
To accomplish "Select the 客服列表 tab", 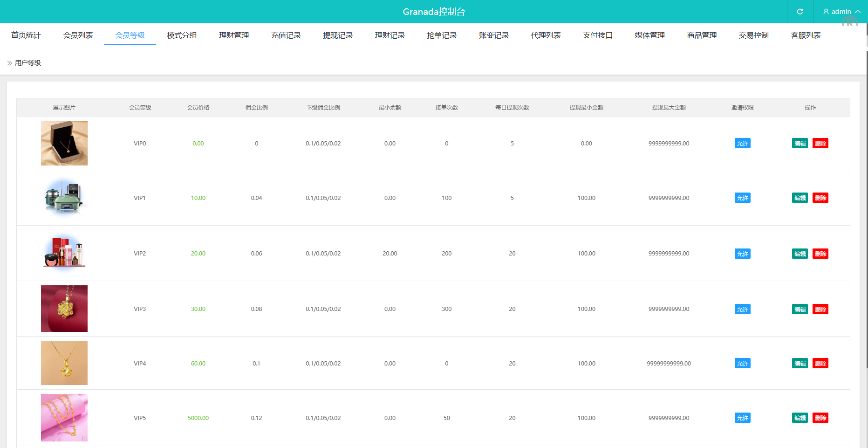I will [x=806, y=35].
